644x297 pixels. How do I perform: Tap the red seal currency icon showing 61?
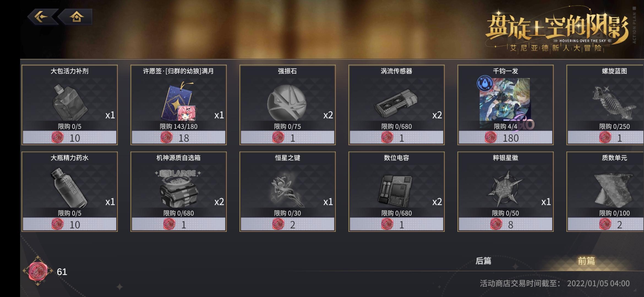[x=38, y=271]
